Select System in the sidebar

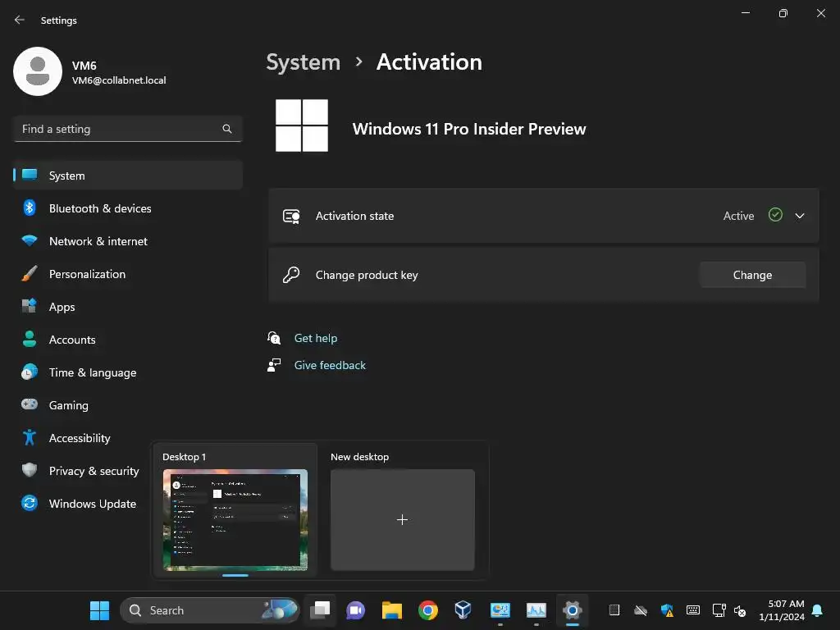pyautogui.click(x=127, y=176)
